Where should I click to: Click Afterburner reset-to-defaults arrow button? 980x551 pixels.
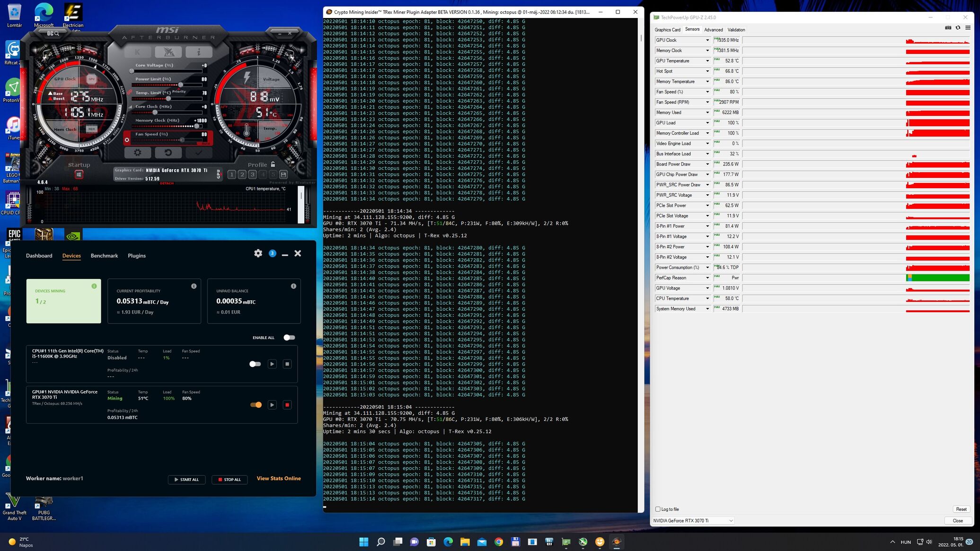[168, 152]
